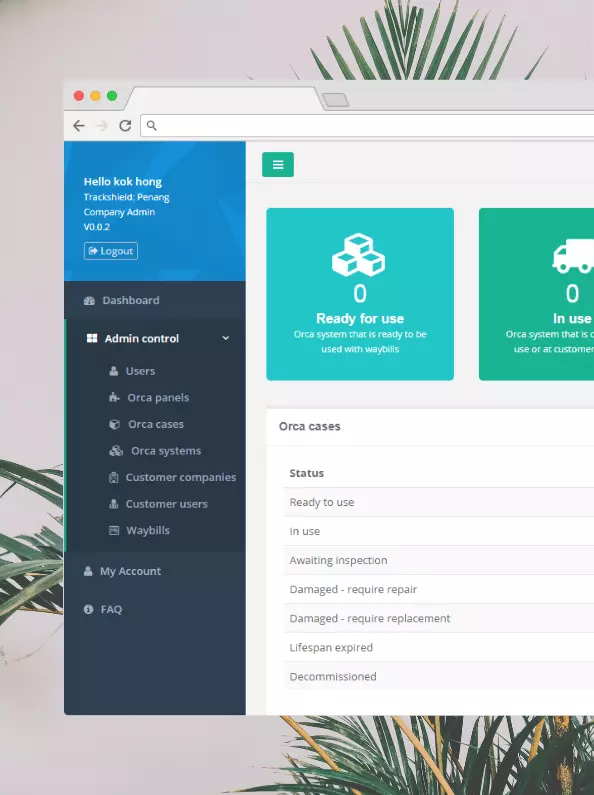The width and height of the screenshot is (594, 795).
Task: Click the Waybills sidebar link
Action: 148,531
